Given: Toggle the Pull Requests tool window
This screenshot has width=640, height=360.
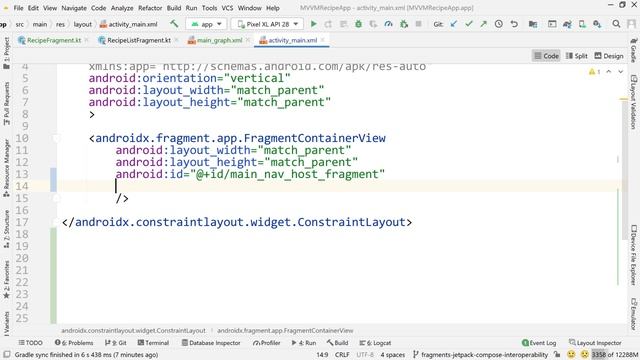Looking at the screenshot, I should [x=7, y=103].
